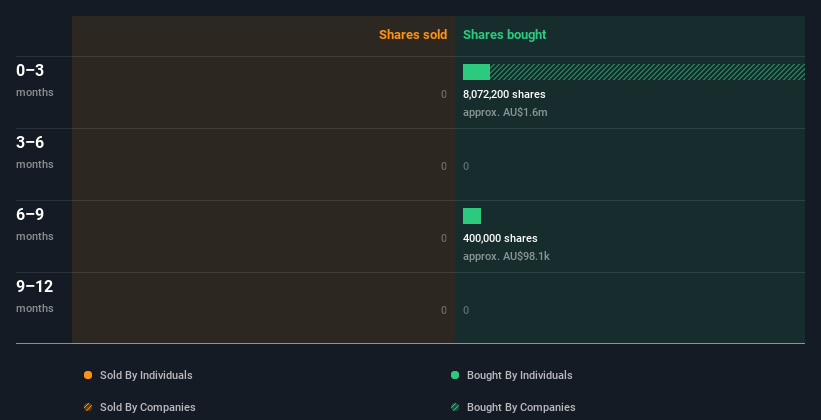Select the Sold By Individuals legend label

146,375
